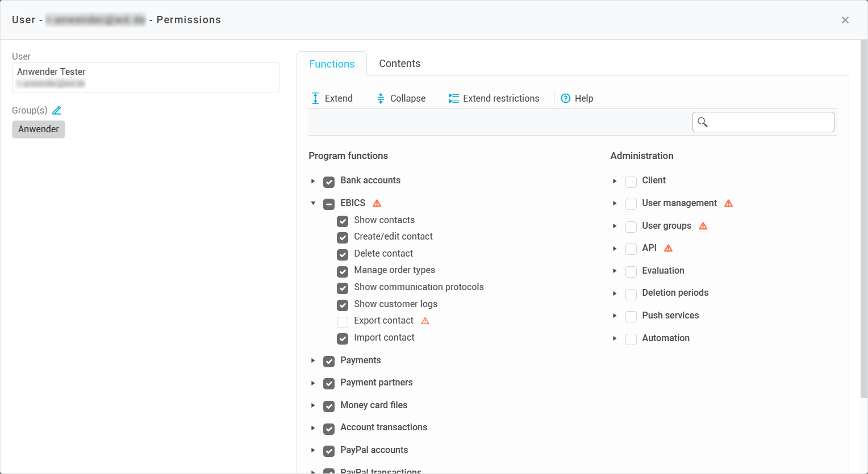Click the Anwender group button

pyautogui.click(x=39, y=129)
